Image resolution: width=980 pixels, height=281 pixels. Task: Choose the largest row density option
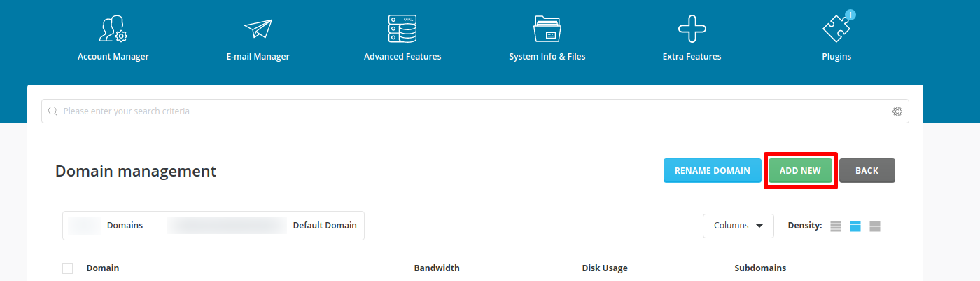874,226
